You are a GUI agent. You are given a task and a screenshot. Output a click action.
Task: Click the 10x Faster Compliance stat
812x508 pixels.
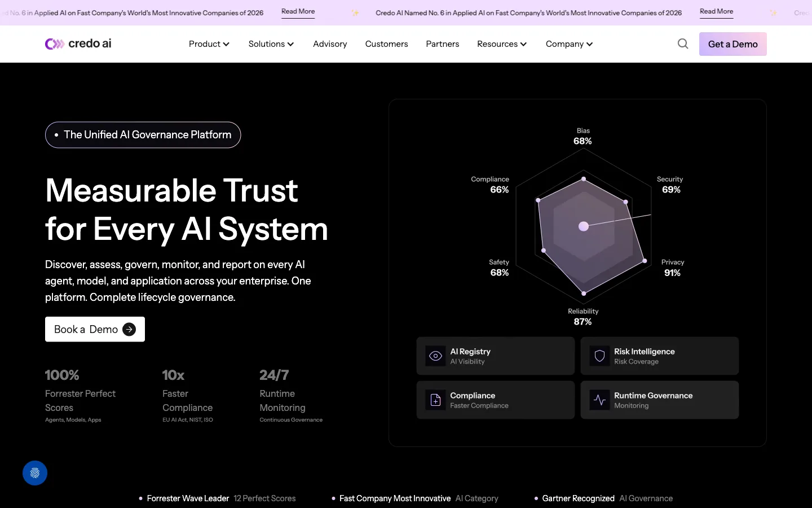pos(188,395)
